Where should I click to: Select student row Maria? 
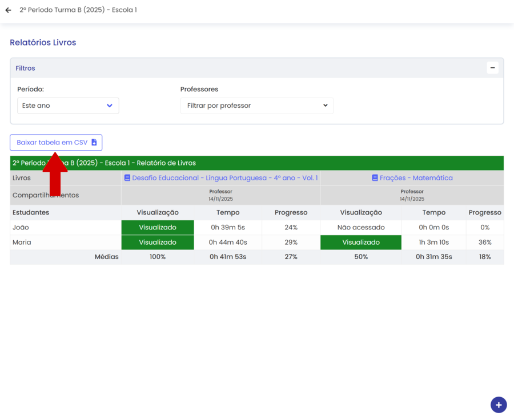tap(22, 243)
